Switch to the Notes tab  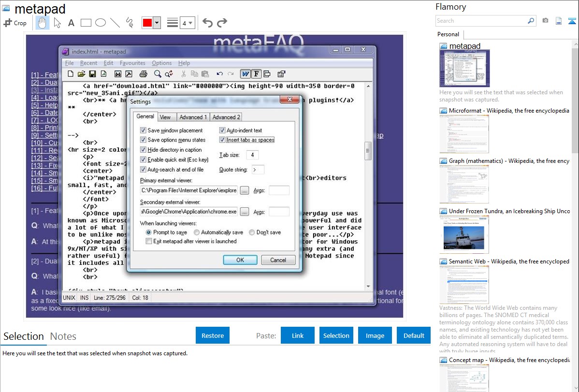coord(63,336)
